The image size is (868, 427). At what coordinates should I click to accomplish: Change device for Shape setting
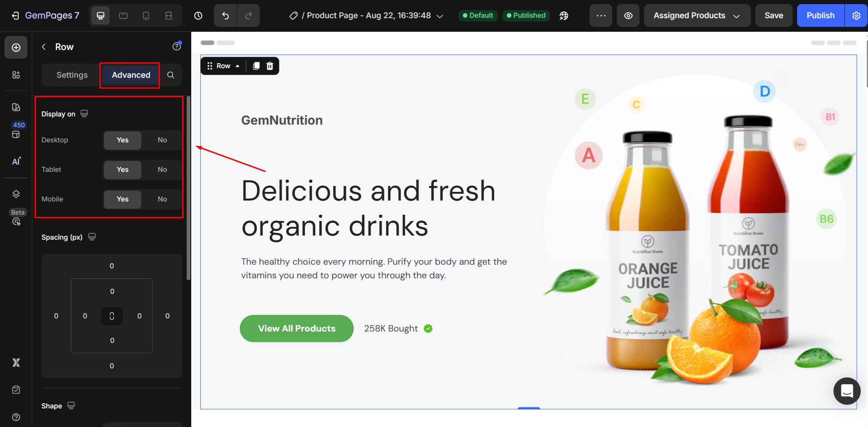[x=71, y=406]
